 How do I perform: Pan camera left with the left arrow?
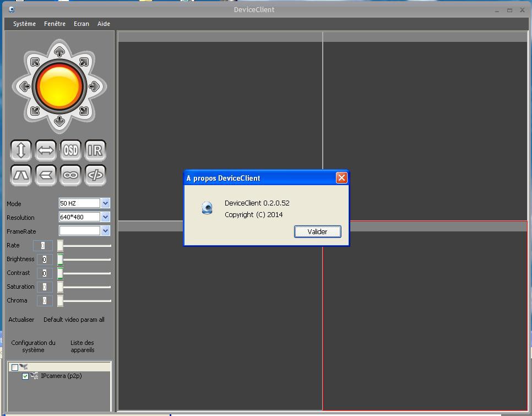coord(25,86)
